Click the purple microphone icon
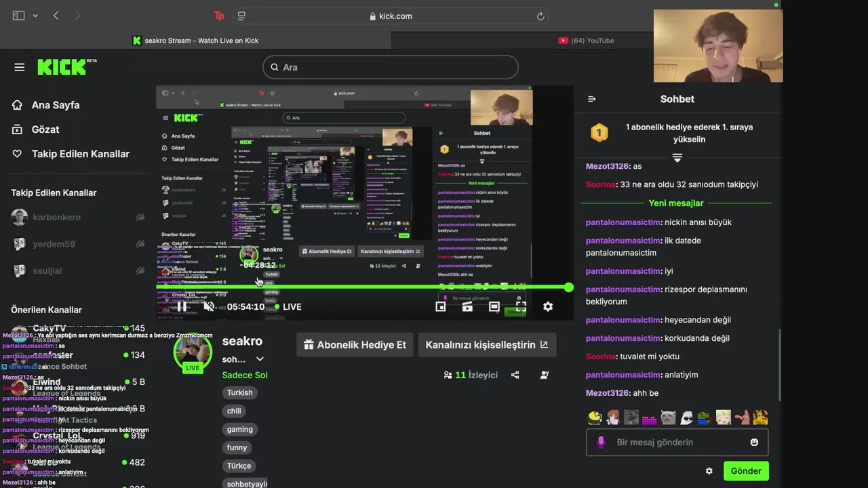Screen dimensions: 868x488 (x=601, y=442)
